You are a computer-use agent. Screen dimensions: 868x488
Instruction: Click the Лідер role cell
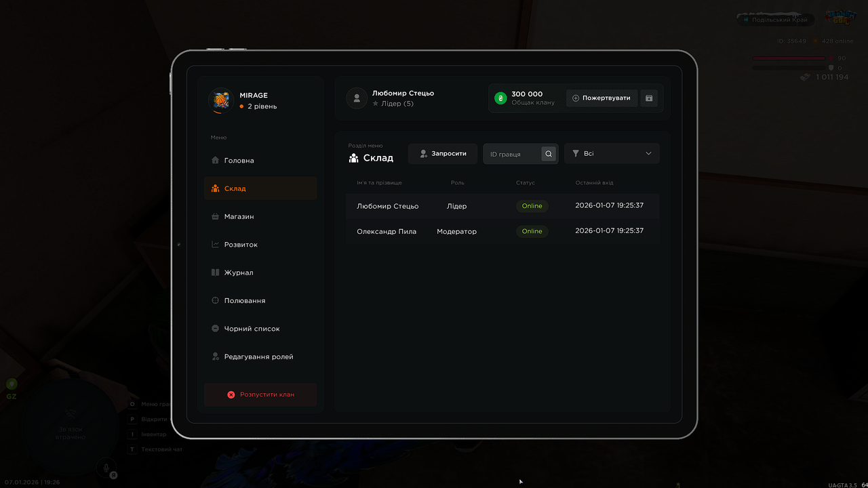tap(457, 206)
